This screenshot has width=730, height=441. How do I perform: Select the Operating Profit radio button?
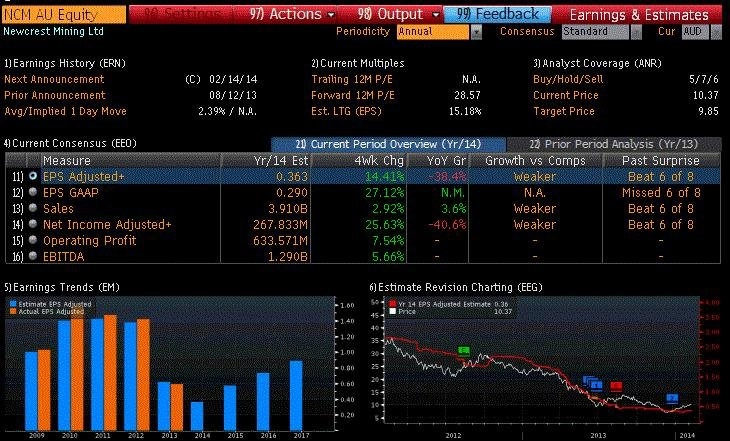coord(33,240)
